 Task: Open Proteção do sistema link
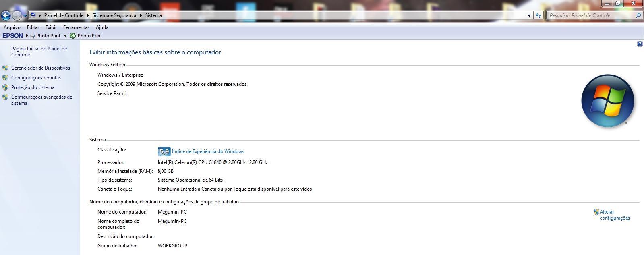coord(33,87)
